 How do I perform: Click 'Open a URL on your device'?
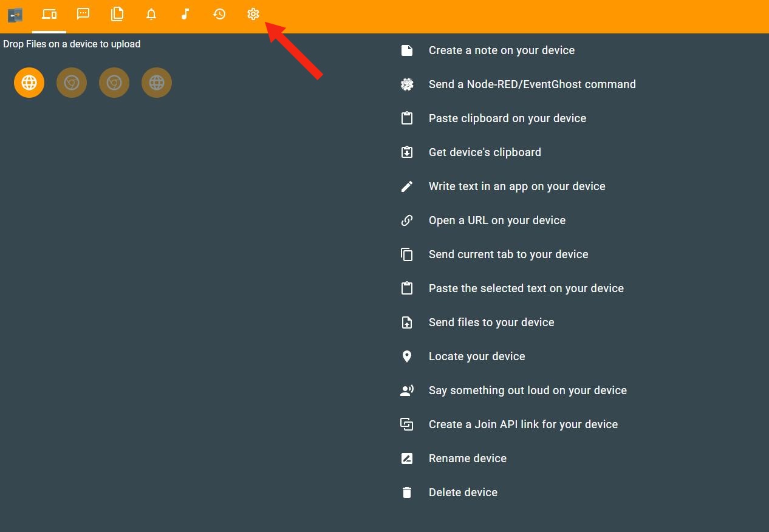pos(496,220)
